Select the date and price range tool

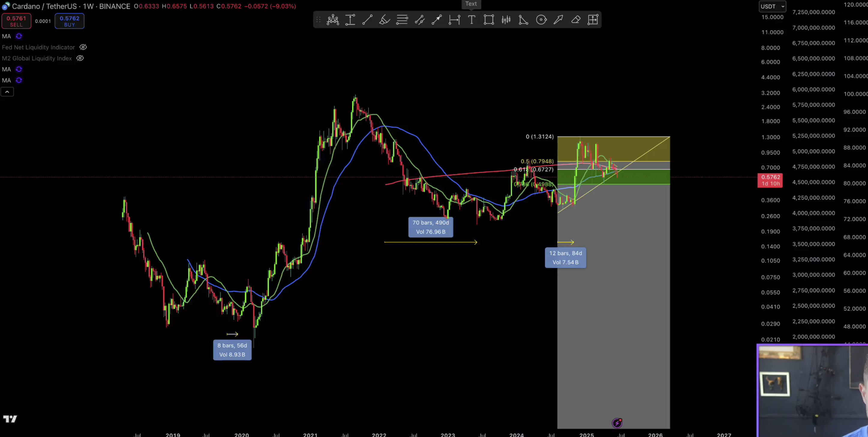pyautogui.click(x=593, y=20)
